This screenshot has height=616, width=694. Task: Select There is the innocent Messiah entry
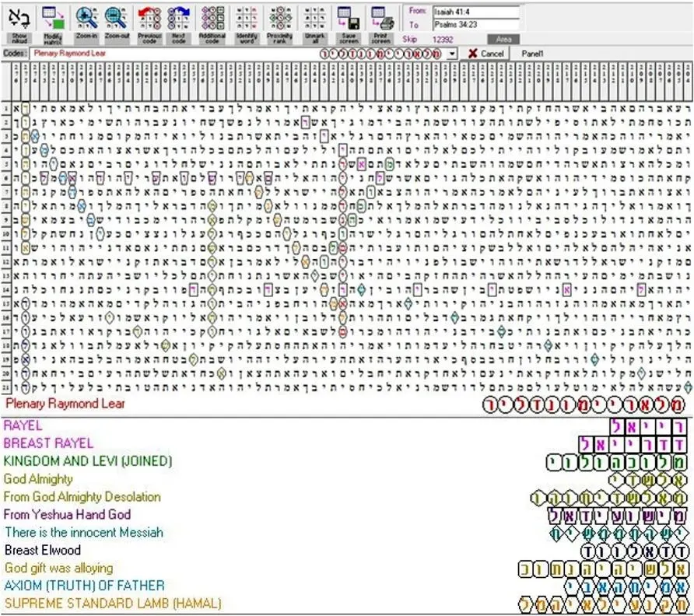click(x=84, y=532)
